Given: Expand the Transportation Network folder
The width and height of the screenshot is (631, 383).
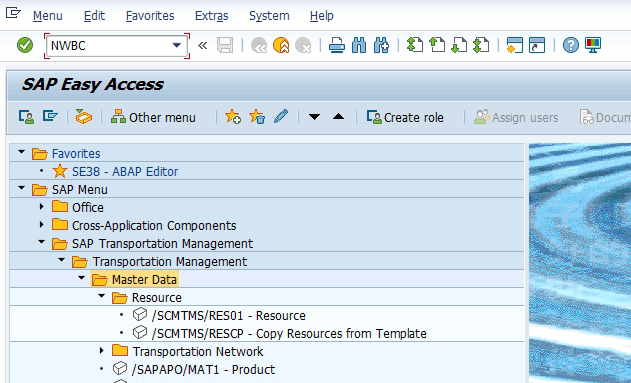Looking at the screenshot, I should tap(102, 351).
